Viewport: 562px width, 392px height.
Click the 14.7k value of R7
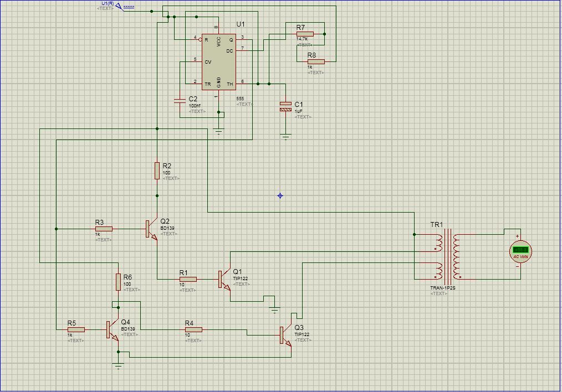pos(302,39)
